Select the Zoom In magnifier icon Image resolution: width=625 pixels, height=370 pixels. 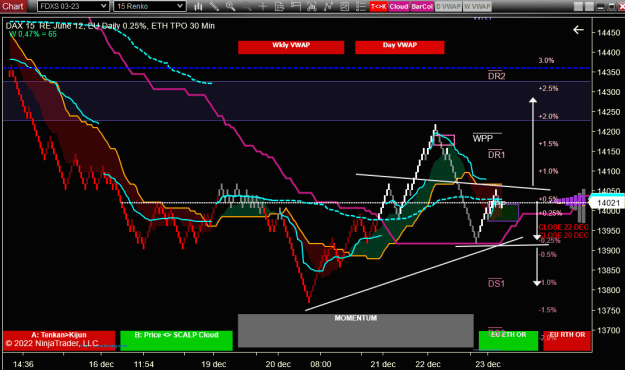coord(230,6)
